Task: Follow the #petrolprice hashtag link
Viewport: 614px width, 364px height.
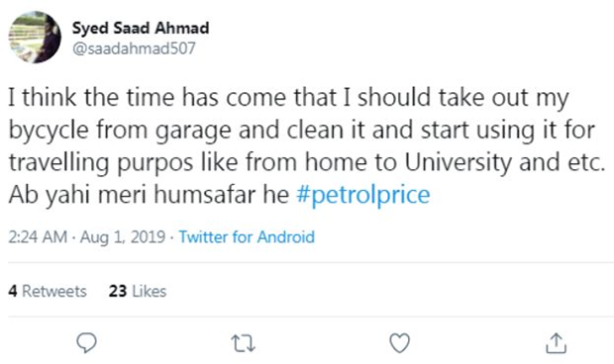Action: pyautogui.click(x=363, y=195)
